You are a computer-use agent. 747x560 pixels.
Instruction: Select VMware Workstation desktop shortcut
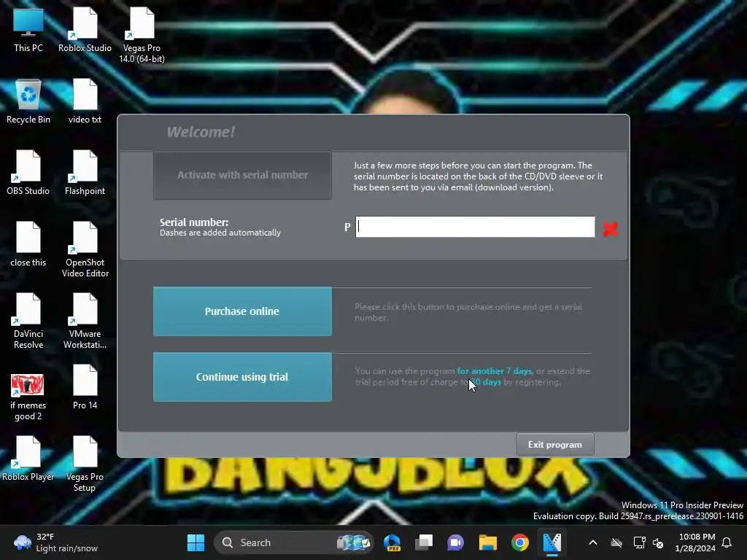[85, 322]
